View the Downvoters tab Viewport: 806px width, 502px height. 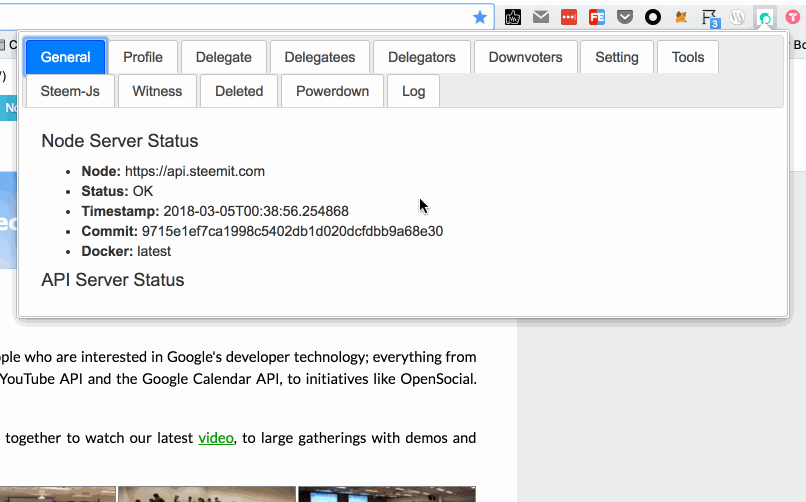525,57
